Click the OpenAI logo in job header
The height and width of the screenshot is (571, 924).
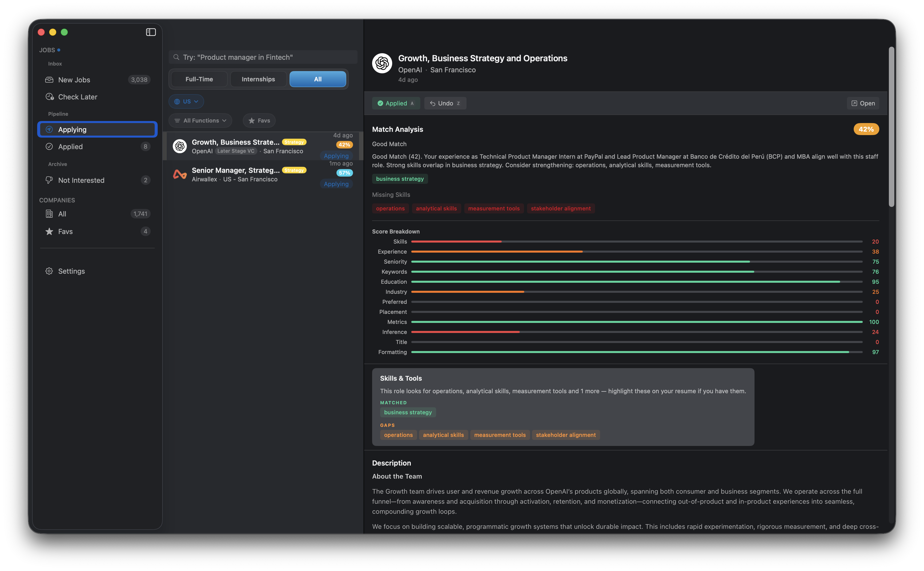coord(382,63)
